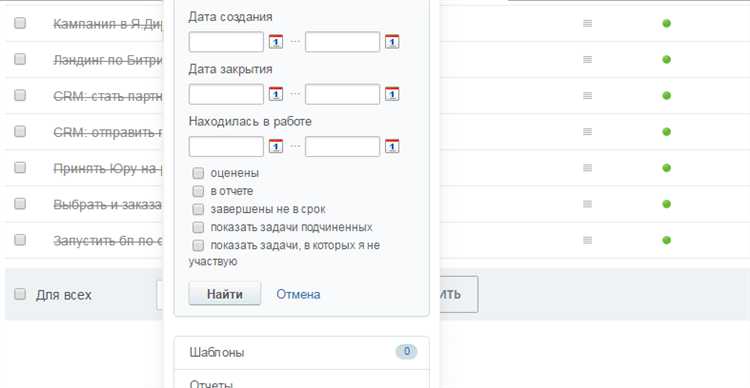Focus the 'Дата закрытия' end date field
The image size is (750, 388).
click(x=342, y=94)
